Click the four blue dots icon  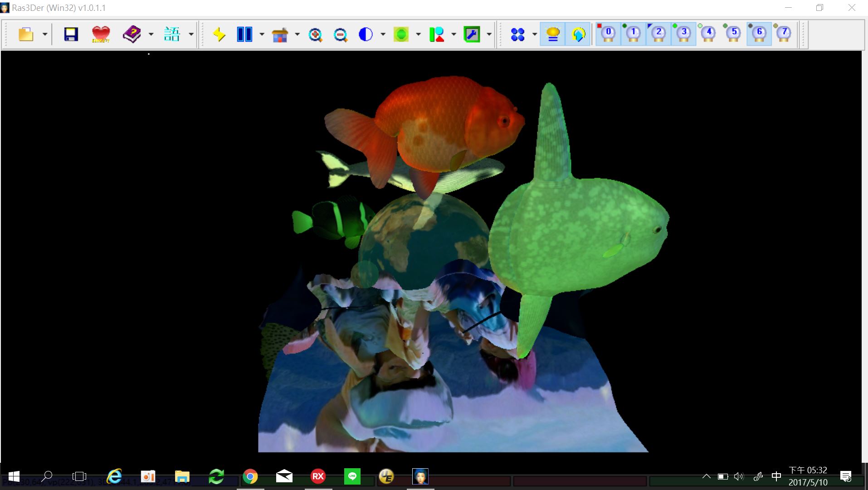[517, 34]
